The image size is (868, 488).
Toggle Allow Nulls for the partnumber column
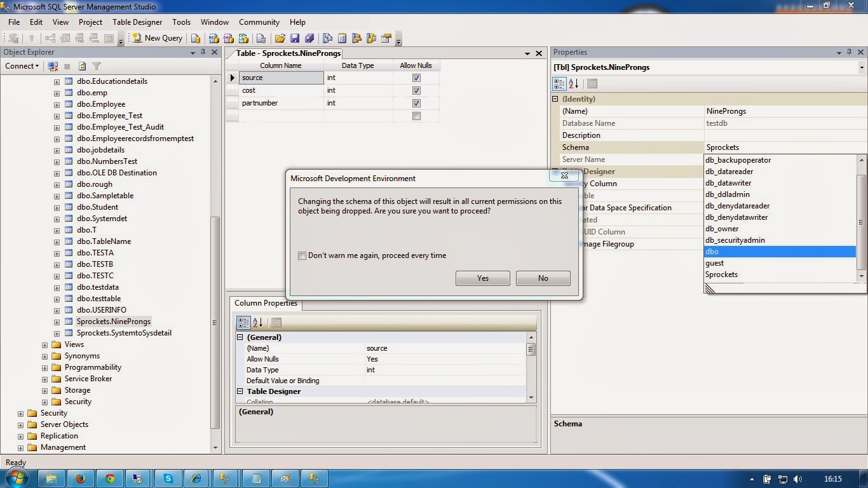point(416,103)
